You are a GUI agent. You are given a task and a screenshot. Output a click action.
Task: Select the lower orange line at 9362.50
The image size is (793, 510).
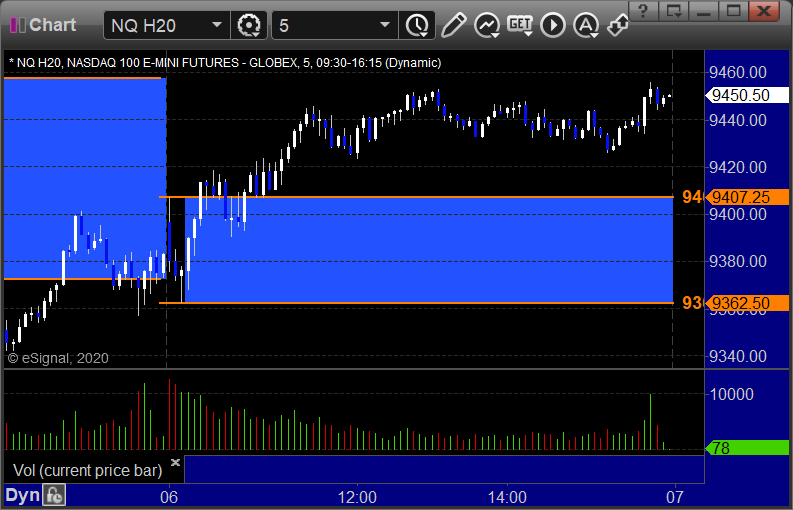(x=416, y=303)
